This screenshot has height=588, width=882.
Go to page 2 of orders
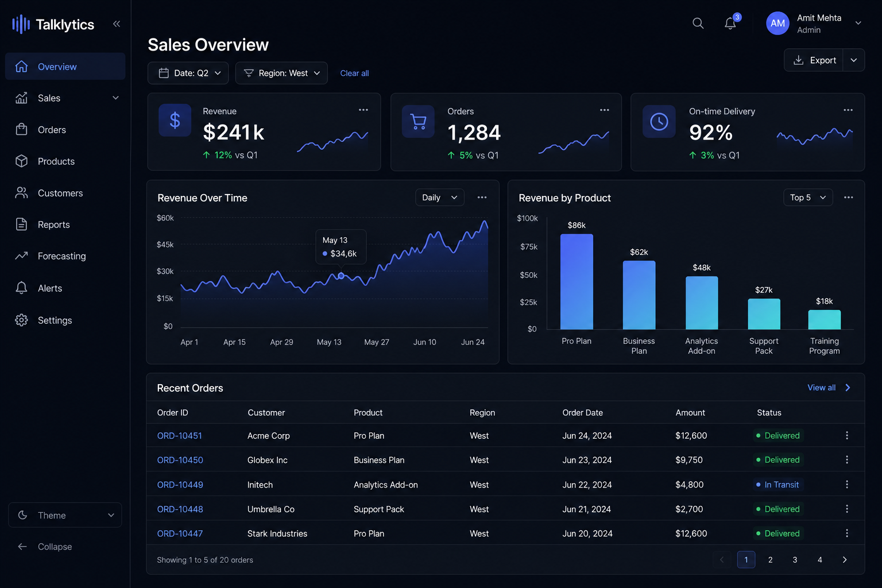pos(771,560)
